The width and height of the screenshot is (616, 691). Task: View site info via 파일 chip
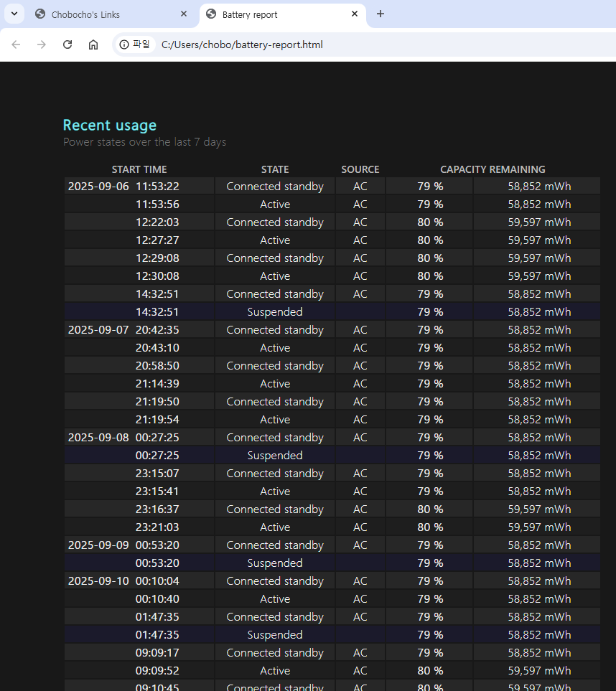tap(136, 44)
